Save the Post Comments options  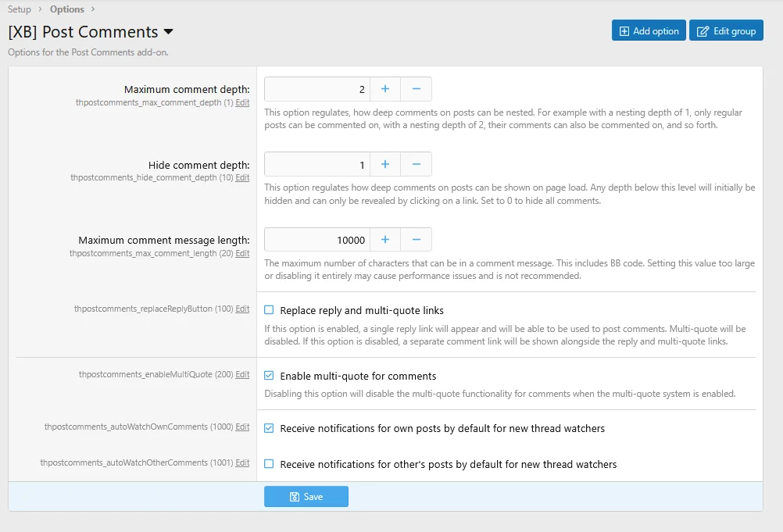(x=306, y=497)
